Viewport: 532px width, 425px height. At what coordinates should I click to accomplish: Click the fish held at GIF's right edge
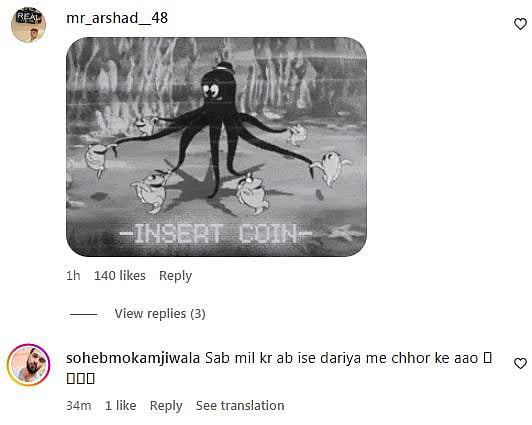[331, 169]
